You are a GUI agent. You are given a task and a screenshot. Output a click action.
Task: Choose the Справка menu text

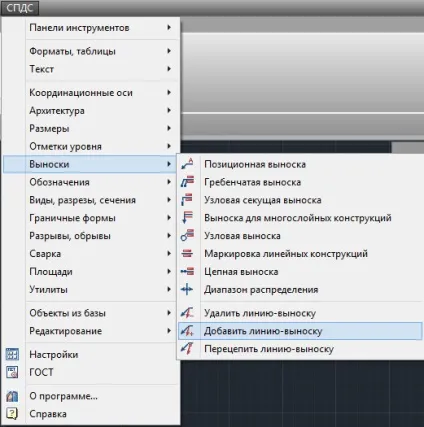[48, 414]
